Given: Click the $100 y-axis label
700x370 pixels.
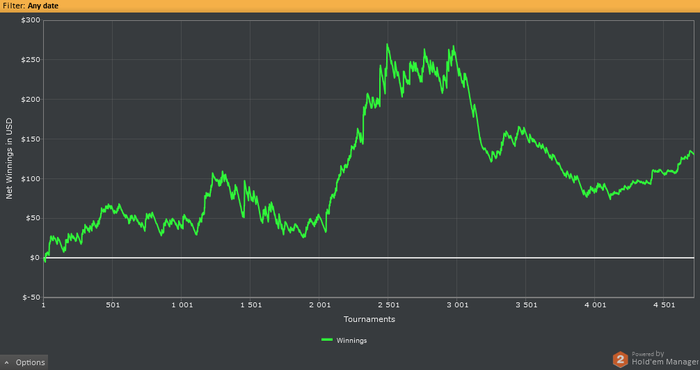Looking at the screenshot, I should point(30,179).
